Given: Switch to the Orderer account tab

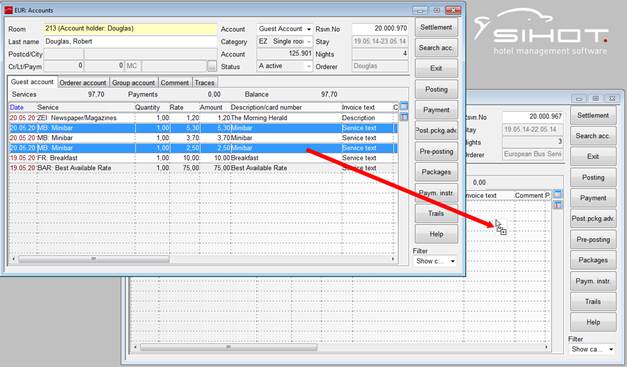Looking at the screenshot, I should tap(83, 82).
